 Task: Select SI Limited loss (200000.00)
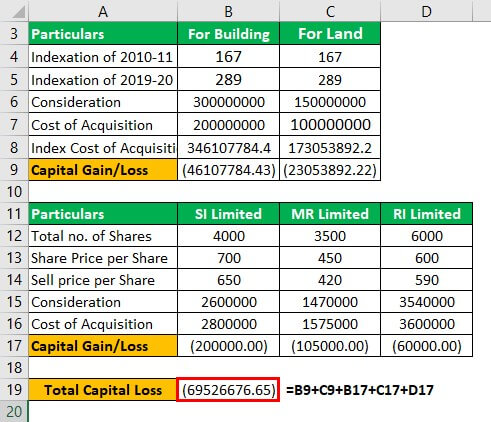click(228, 346)
